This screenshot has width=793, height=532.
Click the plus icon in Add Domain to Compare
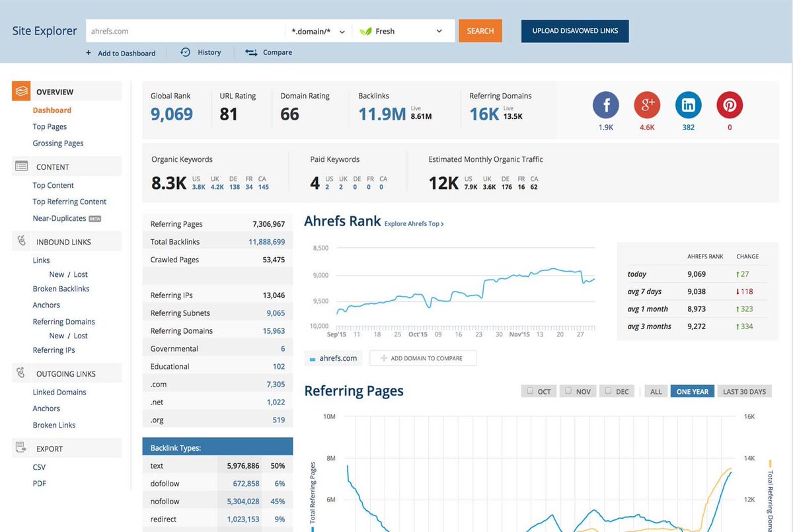[384, 358]
